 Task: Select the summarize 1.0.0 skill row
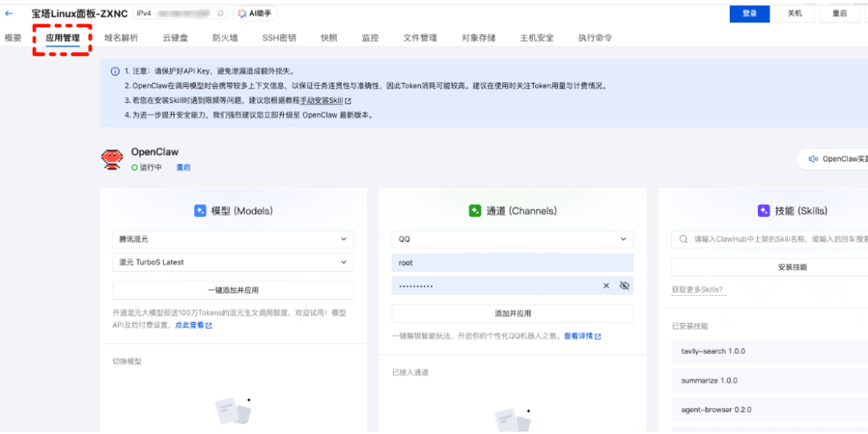tap(769, 381)
